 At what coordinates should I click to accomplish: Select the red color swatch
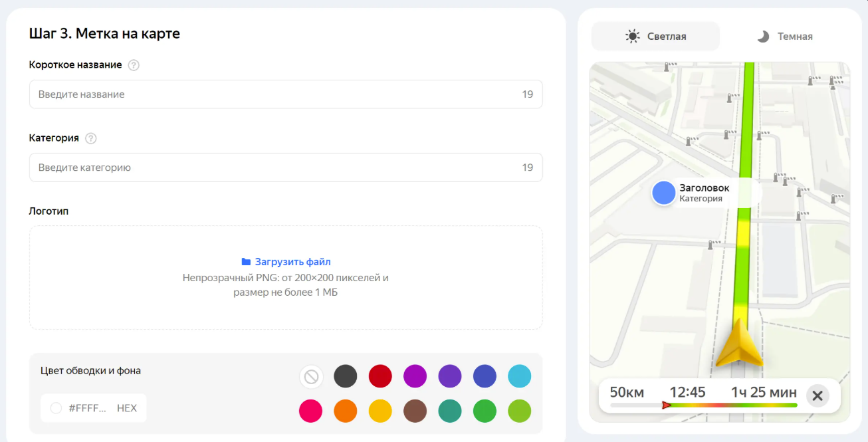coord(380,376)
